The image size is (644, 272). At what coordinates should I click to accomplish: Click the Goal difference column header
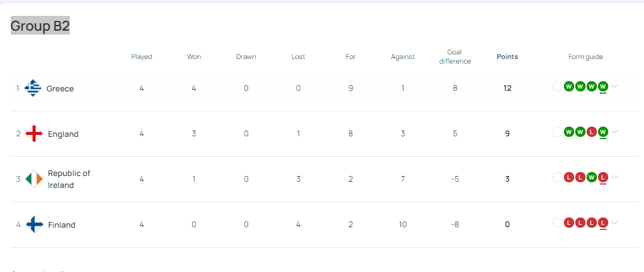tap(455, 57)
